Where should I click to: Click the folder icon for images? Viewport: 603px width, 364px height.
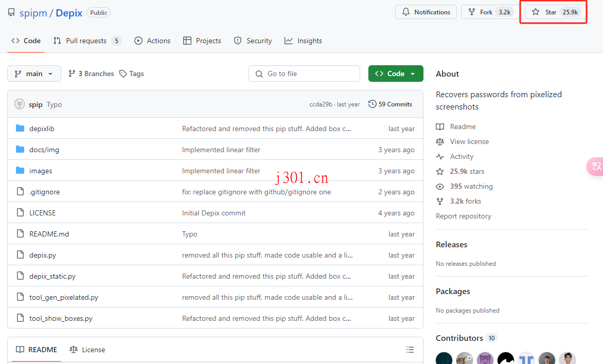tap(20, 170)
